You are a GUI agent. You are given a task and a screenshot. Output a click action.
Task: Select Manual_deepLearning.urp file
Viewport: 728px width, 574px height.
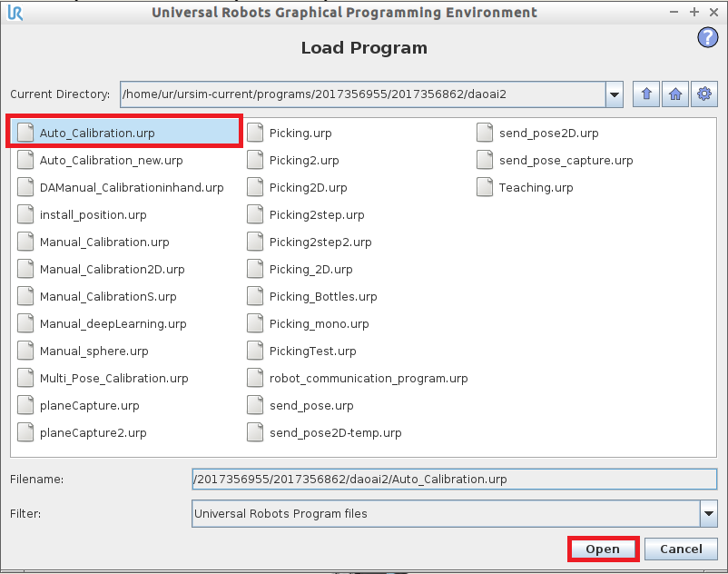pyautogui.click(x=103, y=323)
